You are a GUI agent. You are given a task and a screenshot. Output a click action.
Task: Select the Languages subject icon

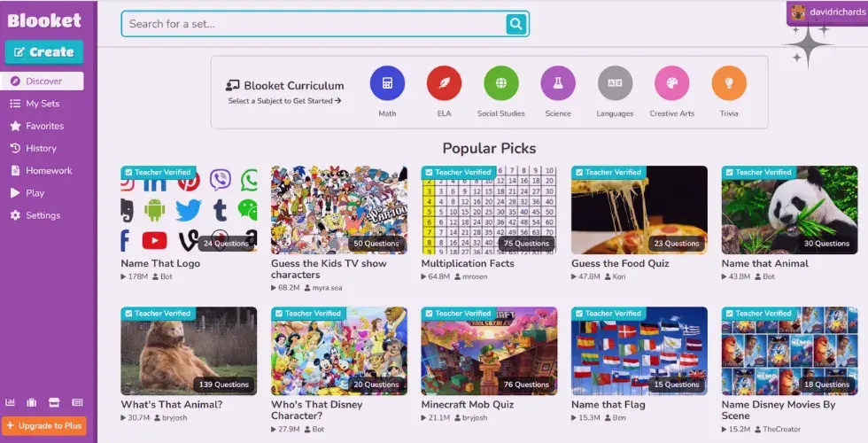[615, 83]
